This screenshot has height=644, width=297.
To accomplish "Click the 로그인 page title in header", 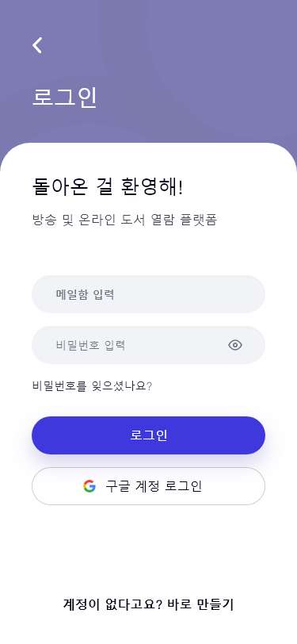I will coord(65,98).
